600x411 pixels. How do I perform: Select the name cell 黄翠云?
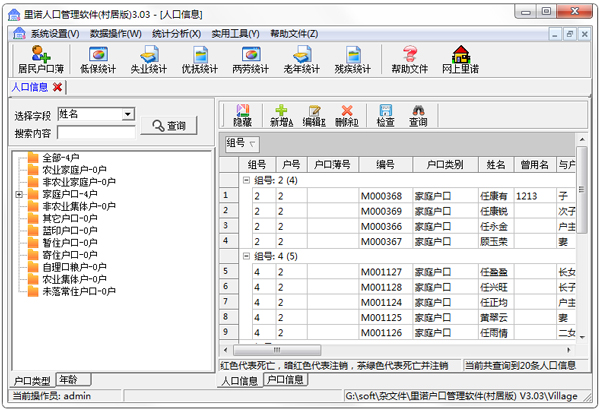pos(496,318)
